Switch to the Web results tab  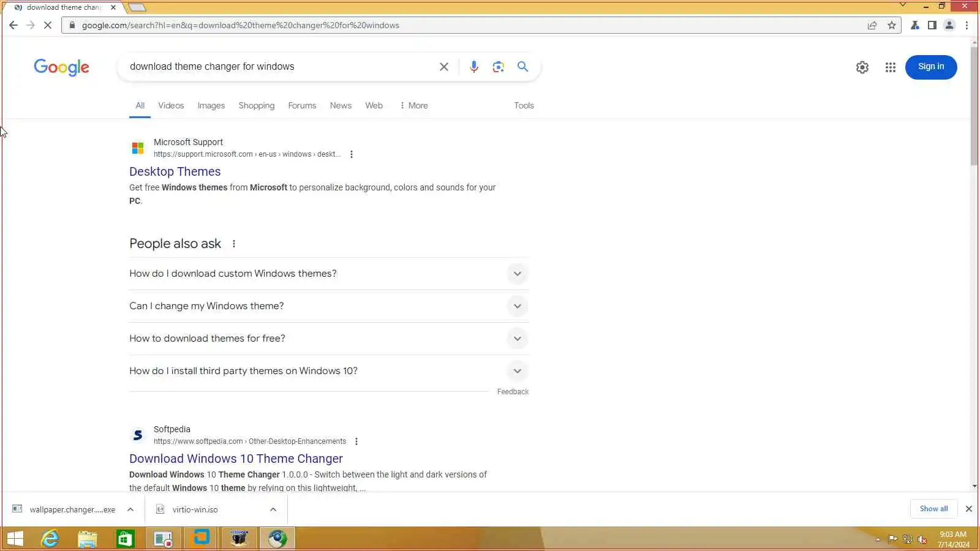pyautogui.click(x=374, y=105)
